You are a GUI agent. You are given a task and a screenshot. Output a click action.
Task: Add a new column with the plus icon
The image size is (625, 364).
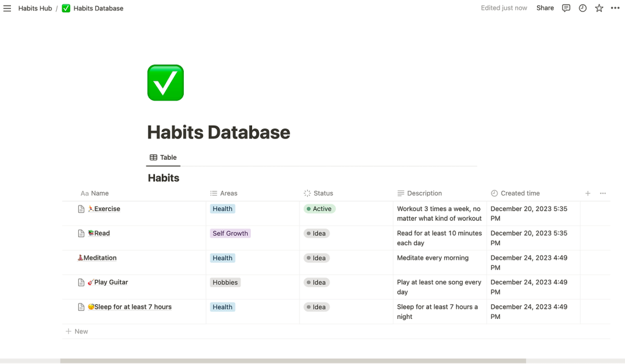pyautogui.click(x=587, y=193)
